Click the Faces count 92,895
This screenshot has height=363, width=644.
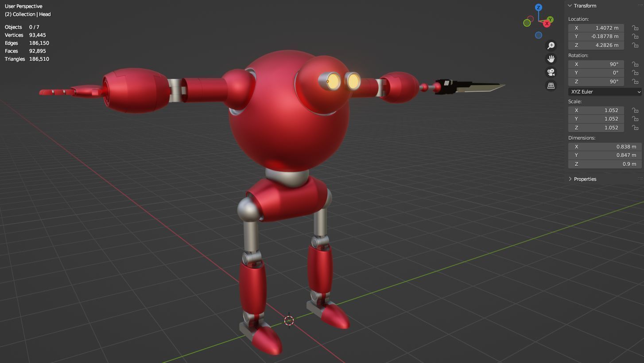38,51
